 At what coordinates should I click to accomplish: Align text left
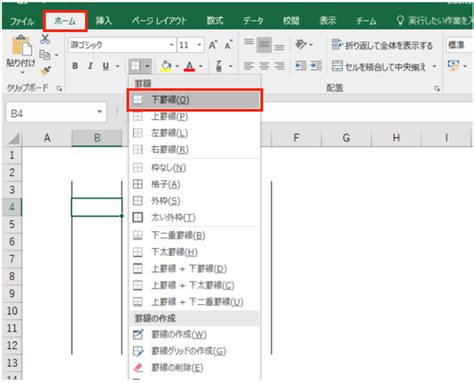point(249,66)
